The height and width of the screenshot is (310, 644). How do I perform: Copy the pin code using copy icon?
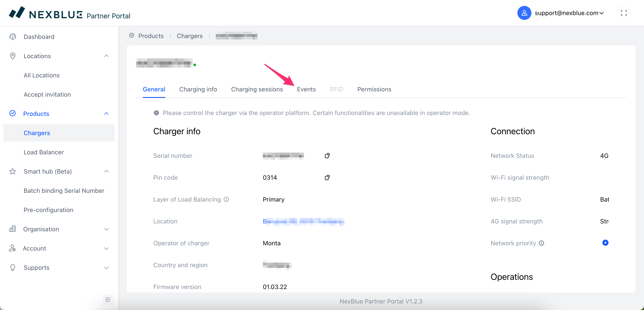click(x=327, y=178)
